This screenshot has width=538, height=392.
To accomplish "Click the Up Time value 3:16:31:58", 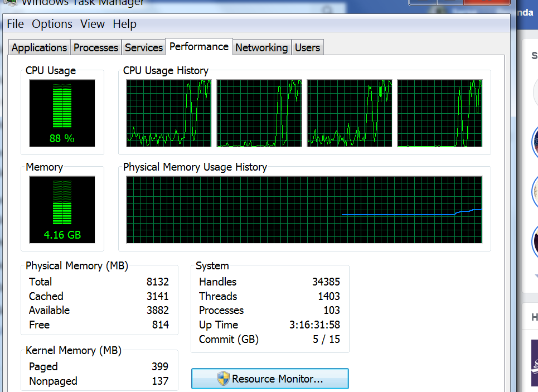I will pyautogui.click(x=314, y=325).
